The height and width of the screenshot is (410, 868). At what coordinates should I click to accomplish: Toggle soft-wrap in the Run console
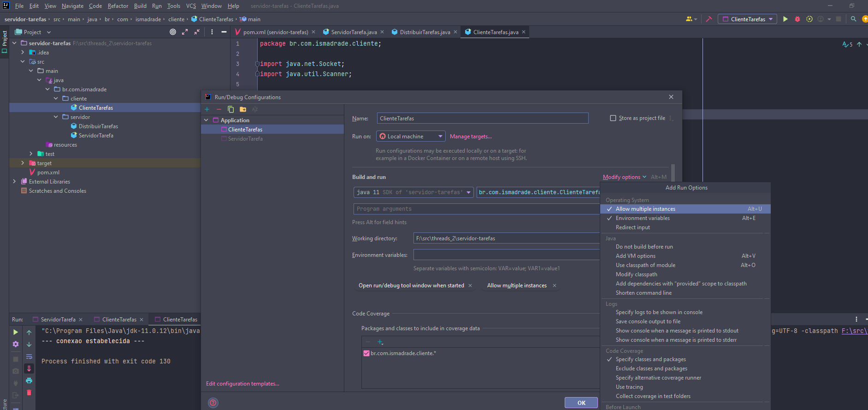point(29,357)
